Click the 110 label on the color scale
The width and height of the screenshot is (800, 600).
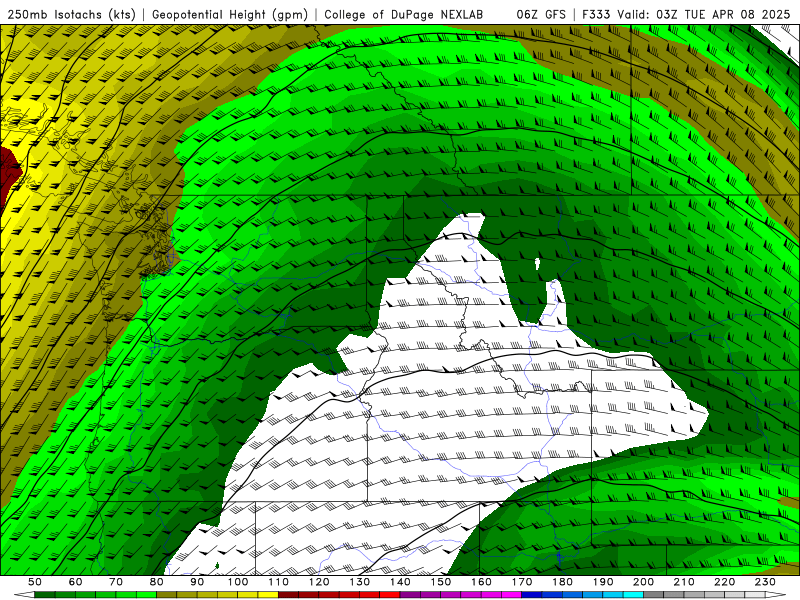coord(279,582)
